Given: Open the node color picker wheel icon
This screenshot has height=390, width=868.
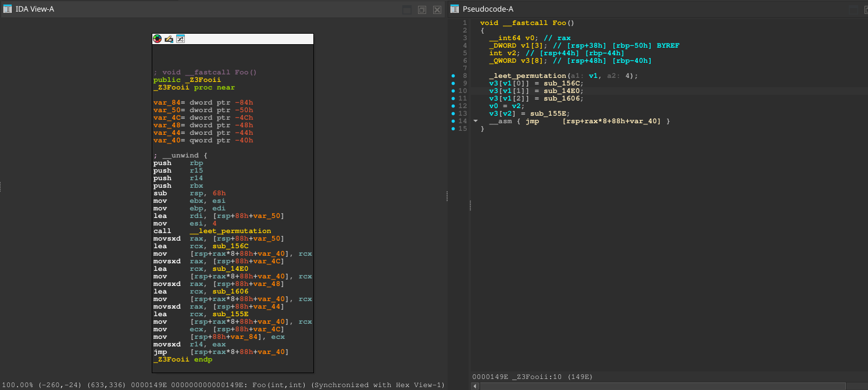Looking at the screenshot, I should 157,39.
